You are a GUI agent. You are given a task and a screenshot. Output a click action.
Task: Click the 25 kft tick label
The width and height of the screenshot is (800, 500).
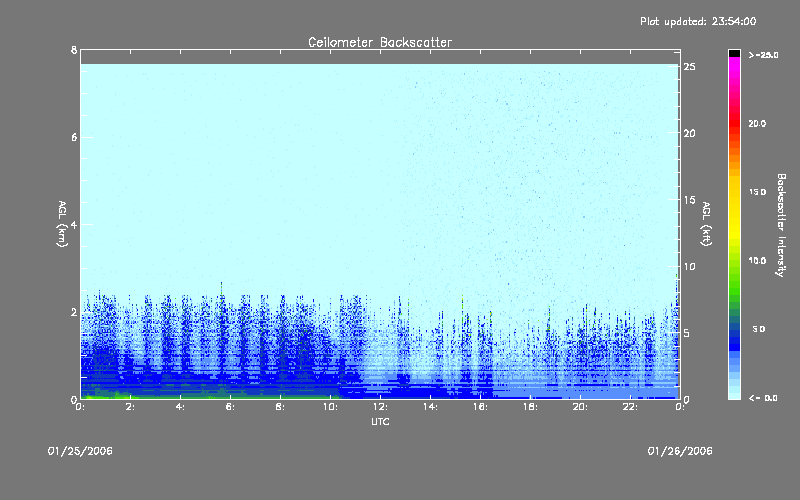pos(689,67)
